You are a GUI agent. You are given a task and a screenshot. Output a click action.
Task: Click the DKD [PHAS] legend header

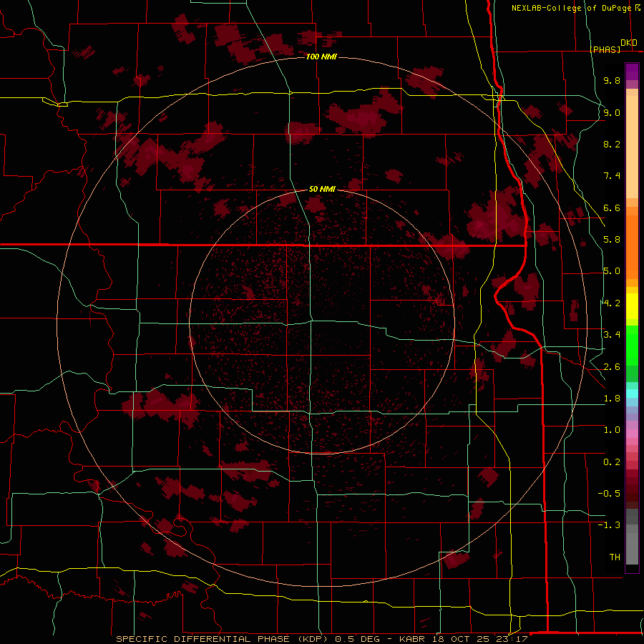pos(613,46)
